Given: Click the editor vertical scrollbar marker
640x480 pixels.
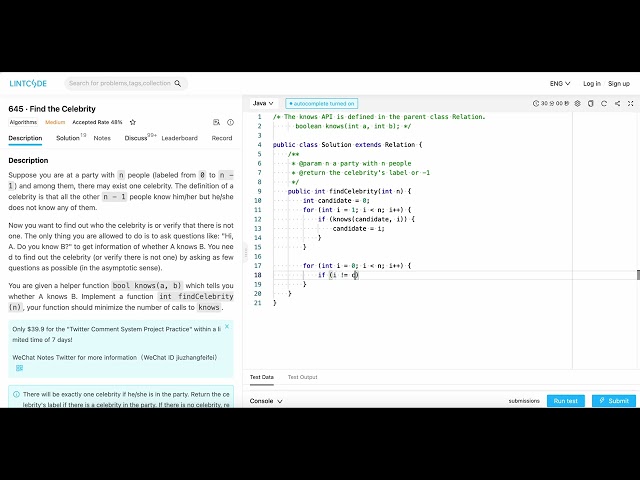Looking at the screenshot, I should [638, 275].
